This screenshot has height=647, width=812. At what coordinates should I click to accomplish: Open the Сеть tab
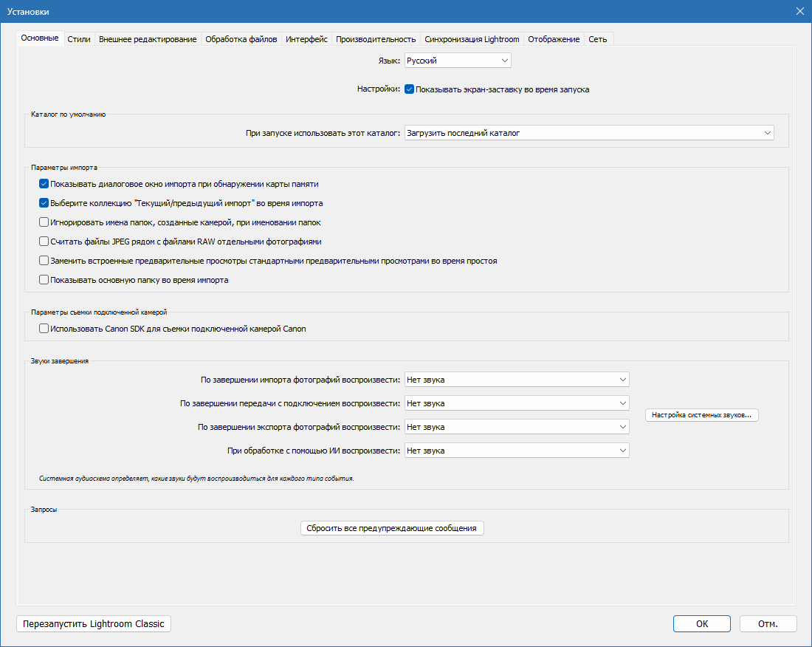(598, 39)
